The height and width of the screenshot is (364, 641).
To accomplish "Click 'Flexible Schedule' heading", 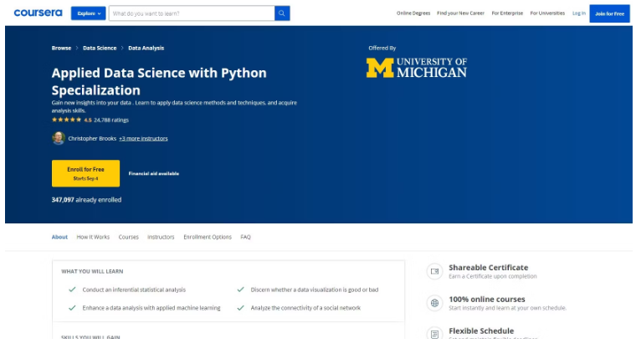I will click(481, 331).
